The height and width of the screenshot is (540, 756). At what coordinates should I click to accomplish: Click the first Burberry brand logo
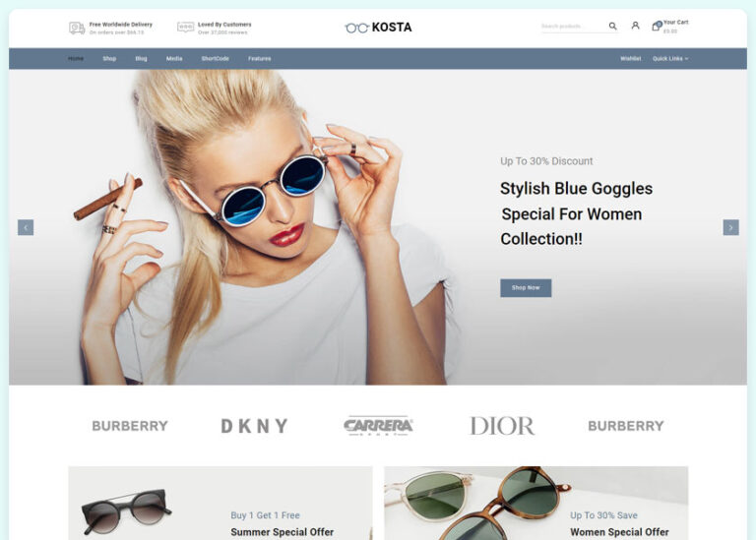tap(130, 426)
